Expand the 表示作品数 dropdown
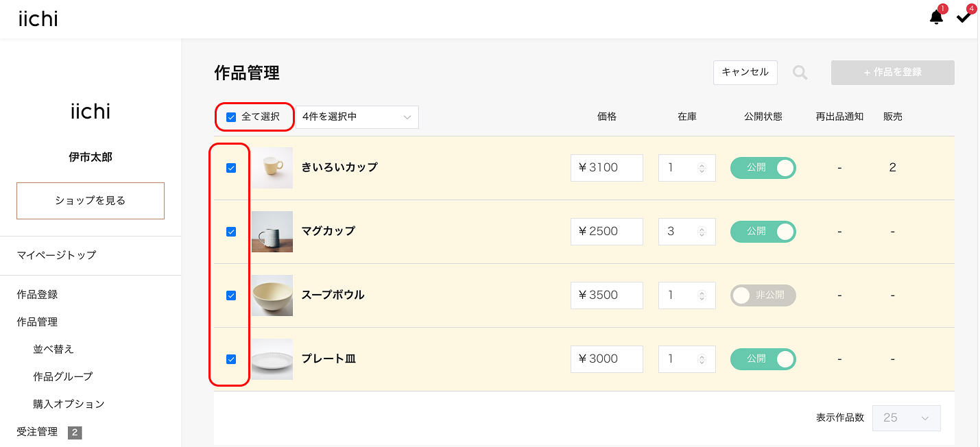The image size is (980, 447). 906,418
